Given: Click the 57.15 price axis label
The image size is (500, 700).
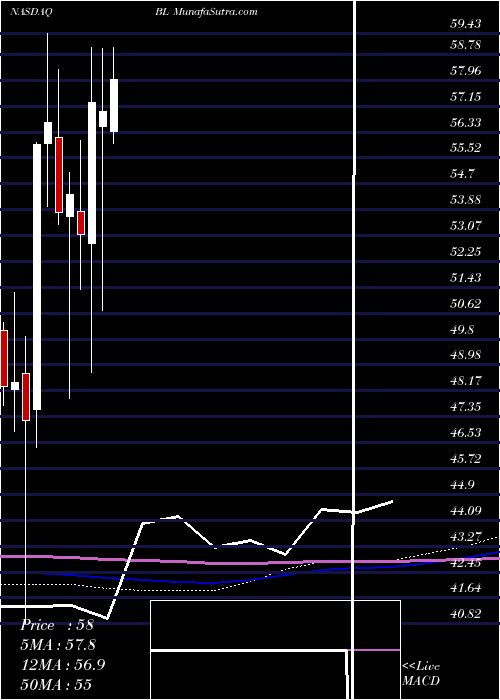Looking at the screenshot, I should point(466,96).
